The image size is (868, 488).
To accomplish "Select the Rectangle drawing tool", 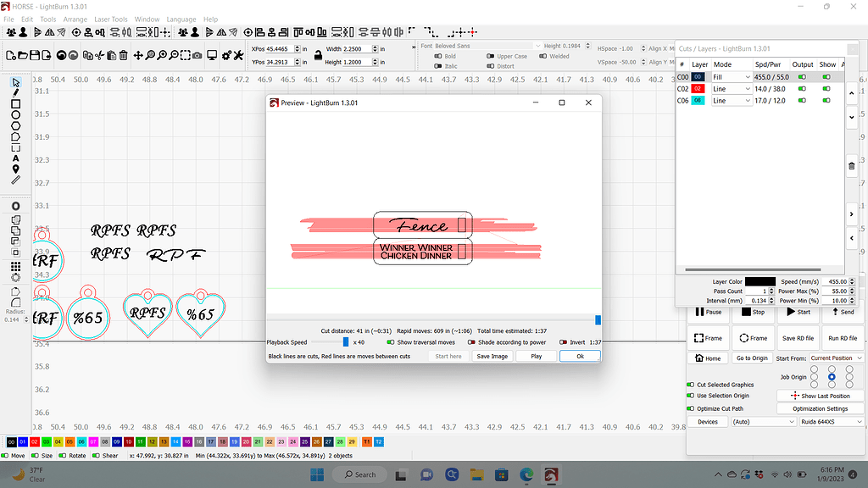I will click(x=15, y=104).
